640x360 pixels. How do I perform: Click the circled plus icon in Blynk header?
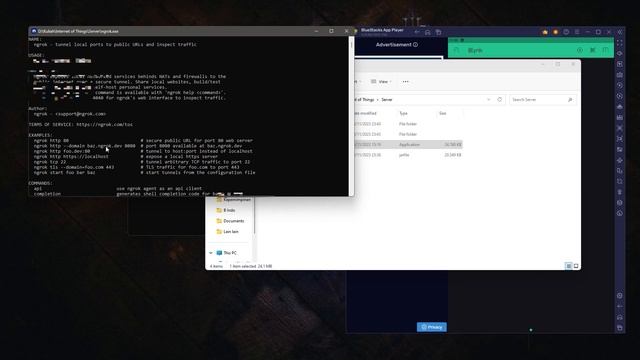(x=580, y=50)
